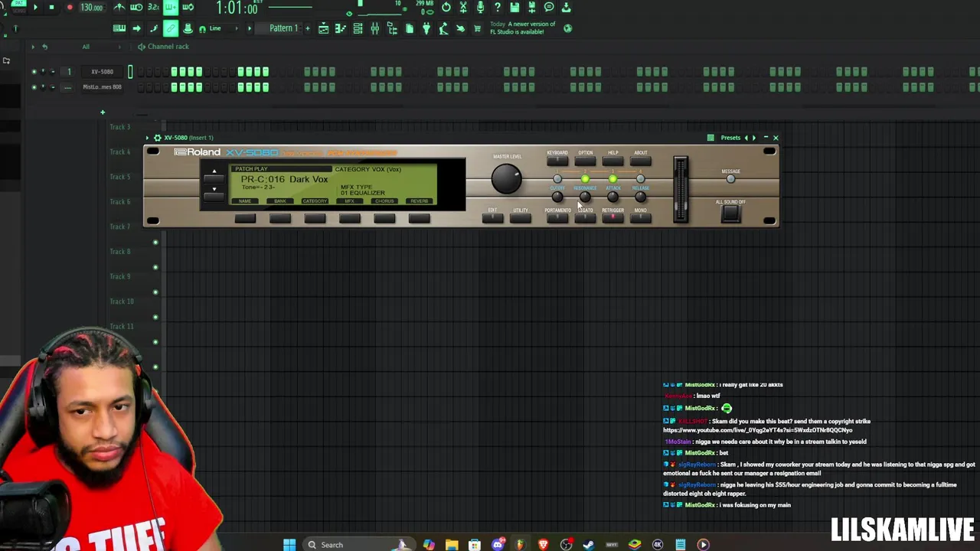The width and height of the screenshot is (980, 551).
Task: Open the playlist view icon
Action: click(323, 28)
